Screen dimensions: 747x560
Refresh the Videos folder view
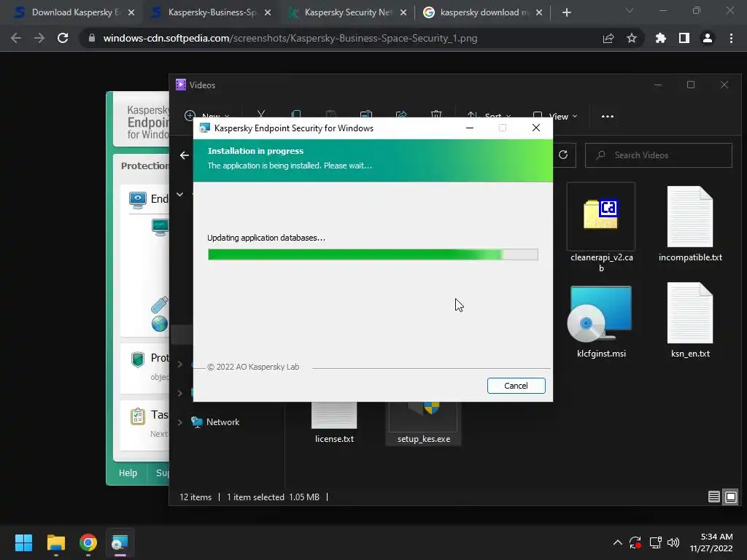click(563, 155)
